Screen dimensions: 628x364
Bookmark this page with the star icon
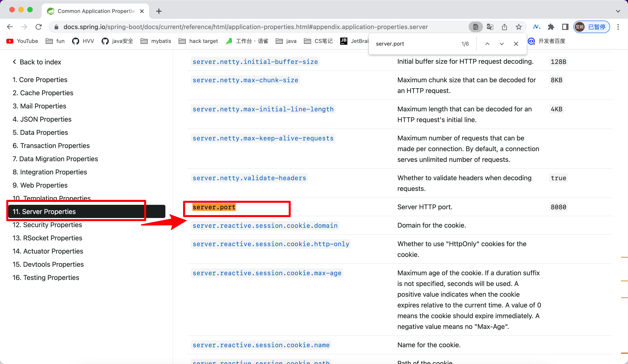[x=519, y=27]
